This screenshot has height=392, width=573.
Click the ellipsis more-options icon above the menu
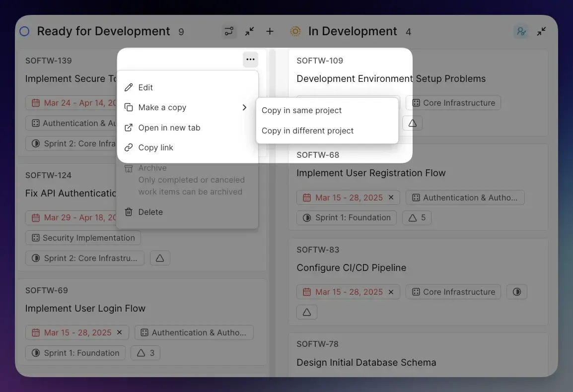[250, 59]
